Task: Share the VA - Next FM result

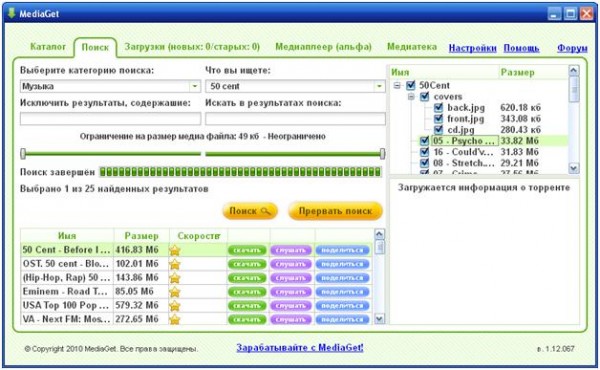Action: tap(342, 319)
